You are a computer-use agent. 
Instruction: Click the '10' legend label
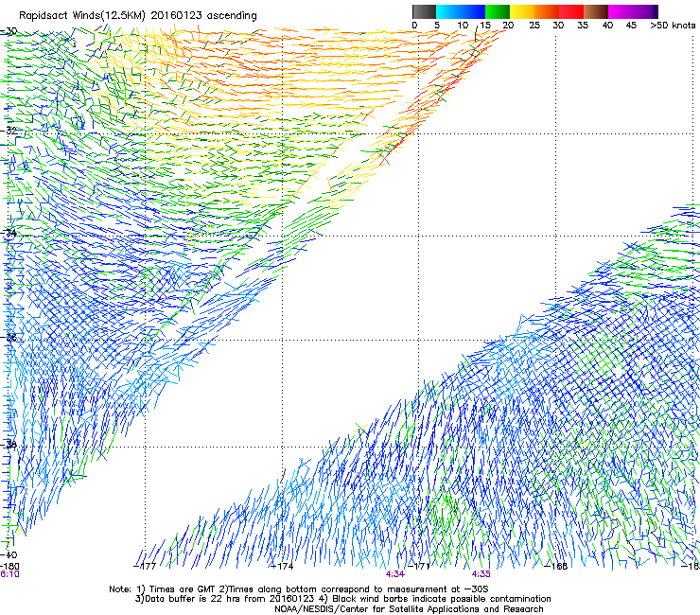pyautogui.click(x=463, y=26)
